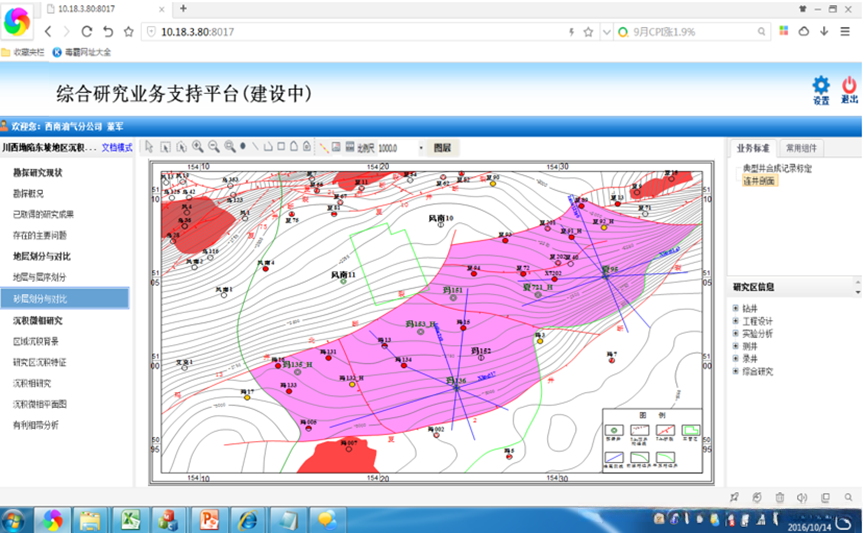
Task: Select the 常用组件 tab
Action: click(801, 148)
